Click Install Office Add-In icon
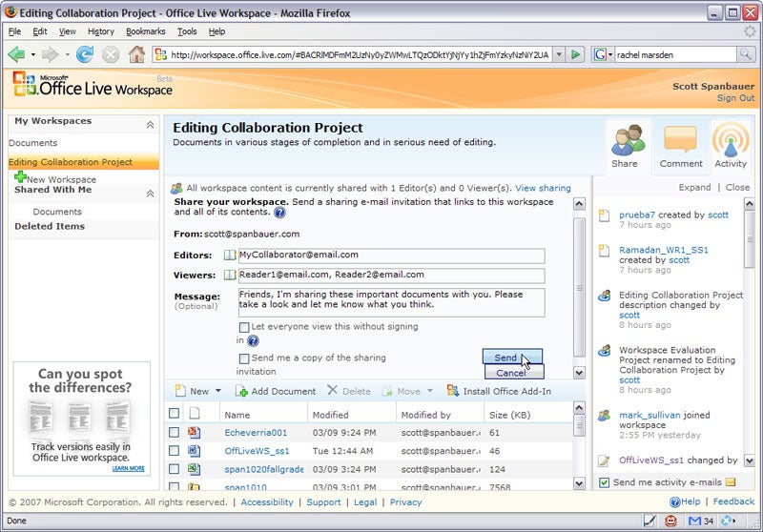The height and width of the screenshot is (532, 763). 453,391
